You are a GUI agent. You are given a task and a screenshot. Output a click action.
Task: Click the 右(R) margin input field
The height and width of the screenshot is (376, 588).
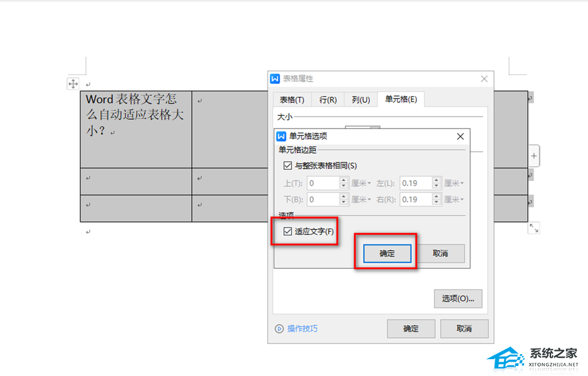coord(416,199)
